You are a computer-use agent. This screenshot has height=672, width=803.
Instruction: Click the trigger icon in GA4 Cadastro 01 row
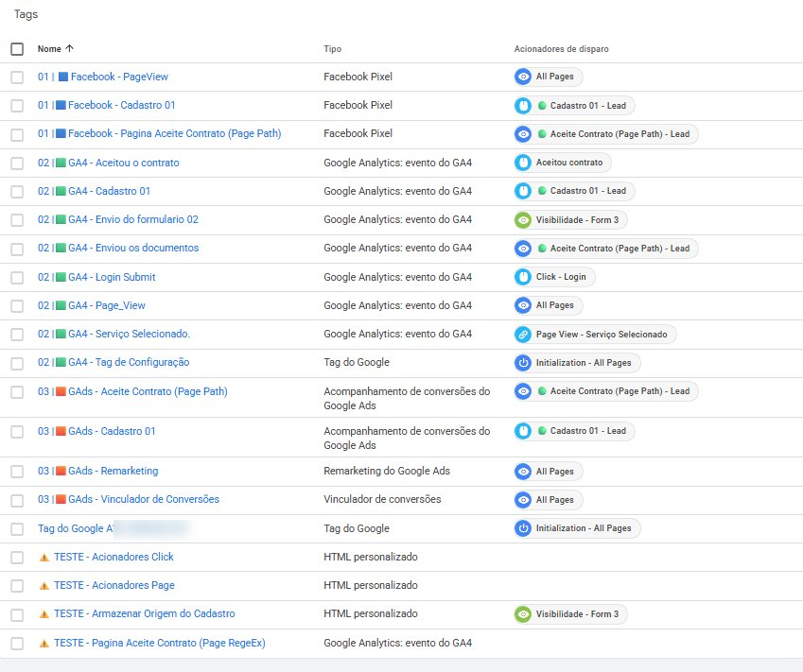point(523,191)
